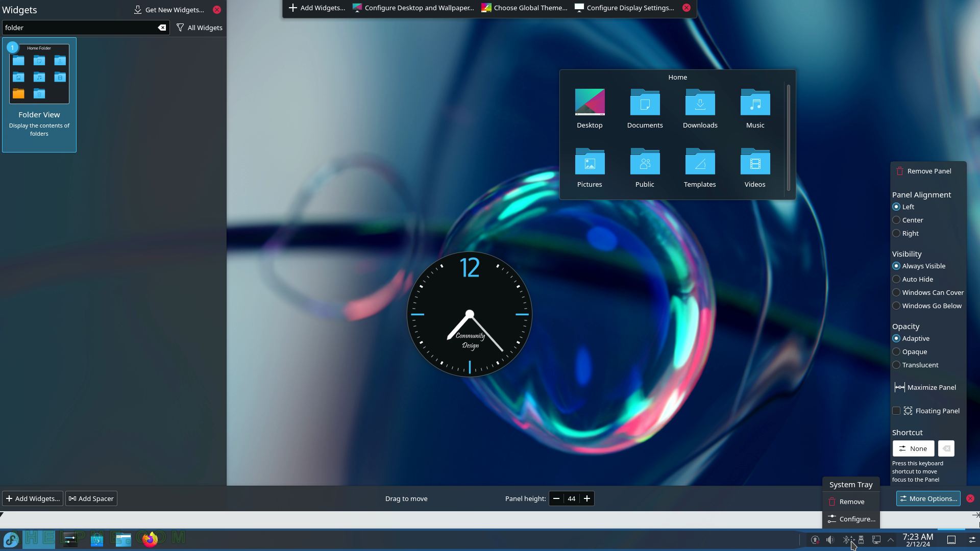Select Auto Hide visibility option
Viewport: 980px width, 551px height.
[x=913, y=279]
